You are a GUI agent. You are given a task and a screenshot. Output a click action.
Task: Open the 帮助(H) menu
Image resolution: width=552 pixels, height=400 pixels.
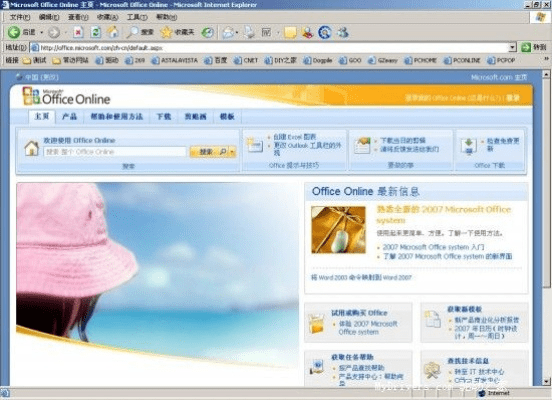(x=166, y=17)
